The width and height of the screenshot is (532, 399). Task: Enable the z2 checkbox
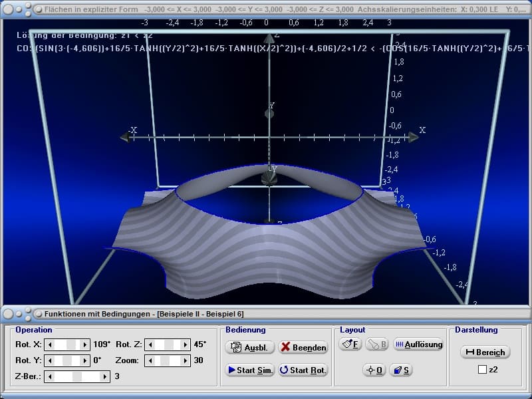(482, 370)
